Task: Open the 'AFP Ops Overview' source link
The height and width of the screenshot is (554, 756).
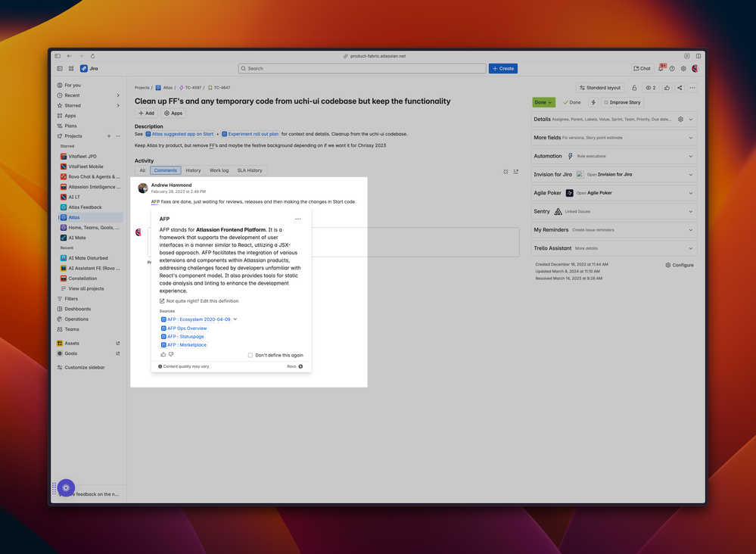Action: click(x=184, y=328)
